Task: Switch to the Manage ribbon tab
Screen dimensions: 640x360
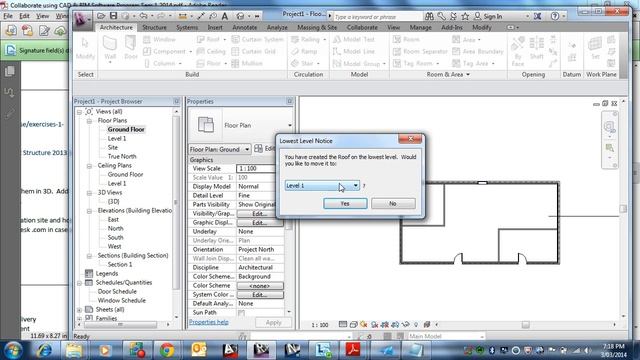Action: [x=420, y=27]
